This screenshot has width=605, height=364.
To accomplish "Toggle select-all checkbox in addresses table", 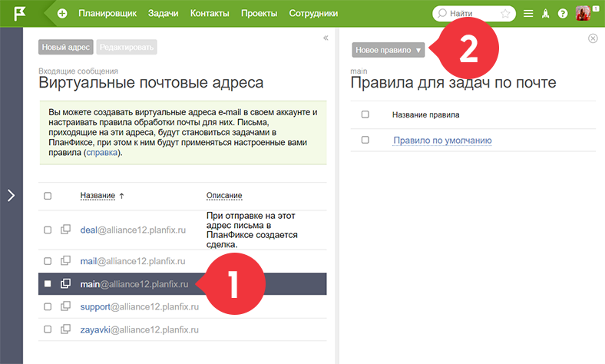I will tap(48, 196).
